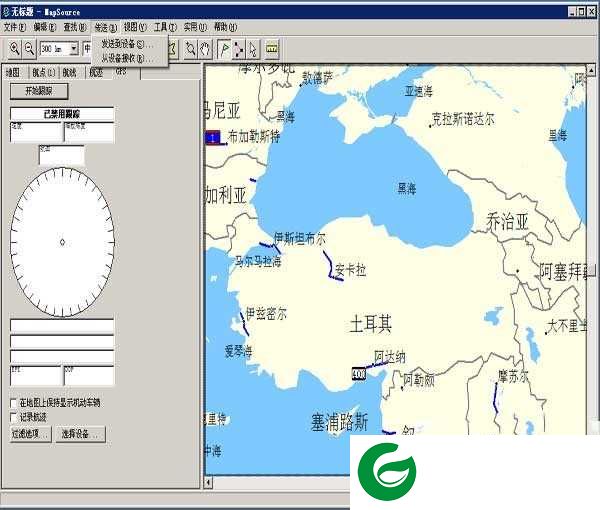
Task: Click the first empty field below the compass
Action: (62, 326)
